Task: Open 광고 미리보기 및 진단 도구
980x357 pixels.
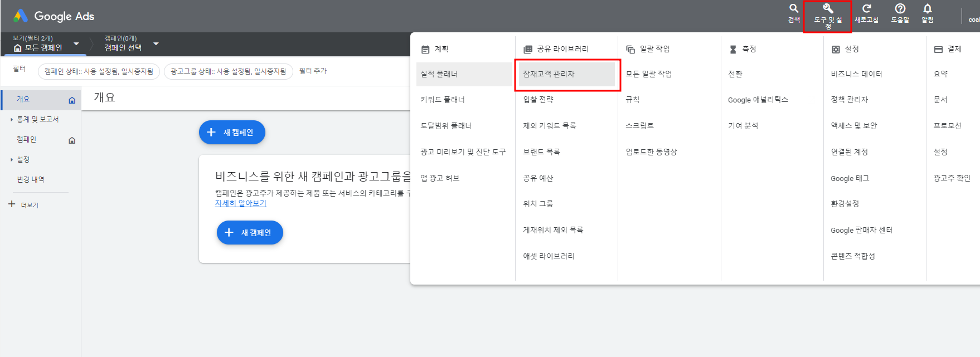Action: point(463,151)
